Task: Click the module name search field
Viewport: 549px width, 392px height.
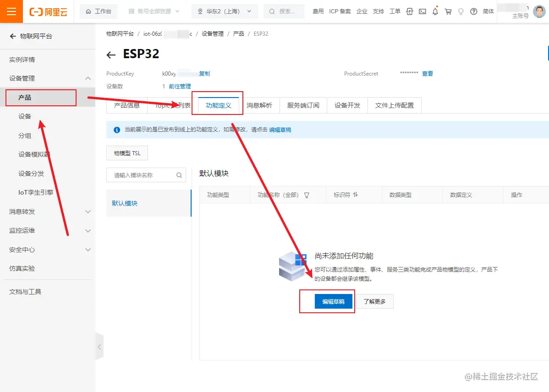Action: (x=146, y=175)
